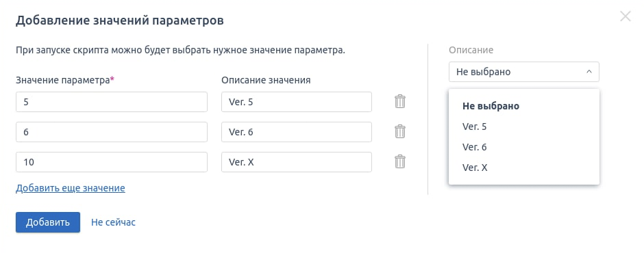Select the parameter value field containing 10
Screen dimensions: 644x253
pyautogui.click(x=112, y=162)
